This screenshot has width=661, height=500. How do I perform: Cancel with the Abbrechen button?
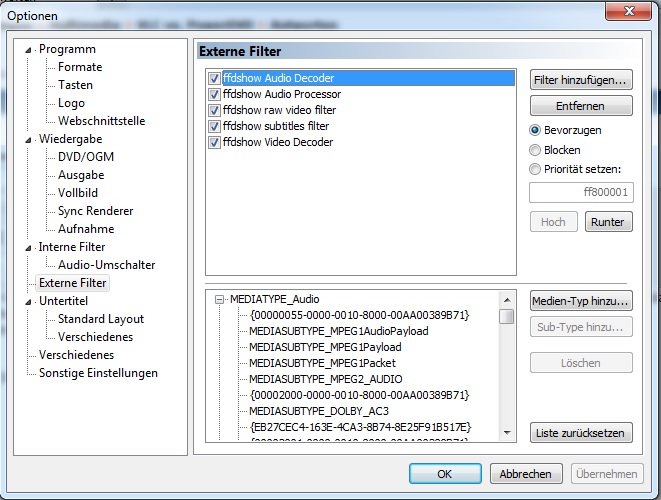(x=526, y=474)
